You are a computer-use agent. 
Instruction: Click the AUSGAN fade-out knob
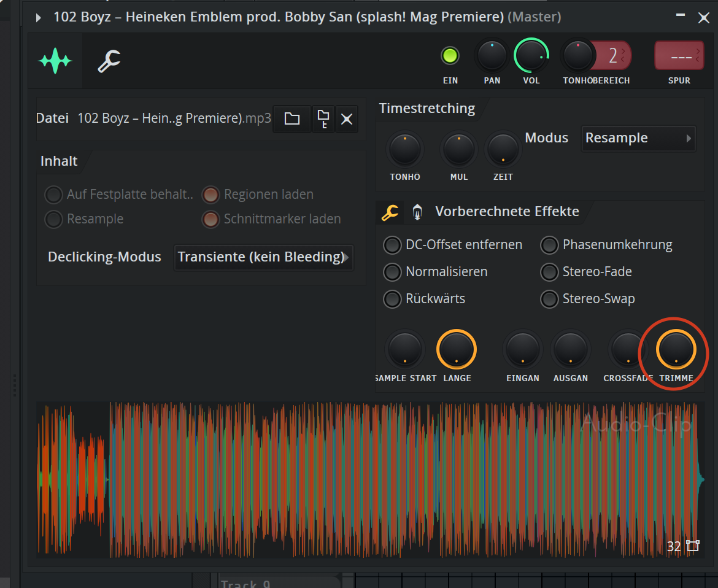pyautogui.click(x=571, y=349)
